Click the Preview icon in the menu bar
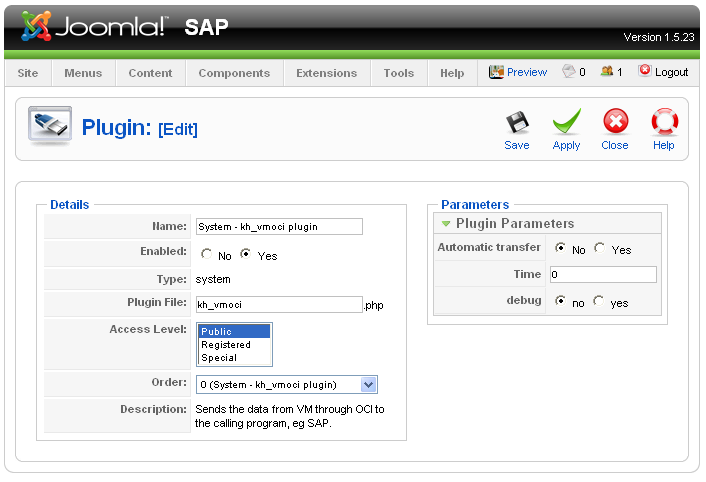Image resolution: width=706 pixels, height=482 pixels. point(495,72)
